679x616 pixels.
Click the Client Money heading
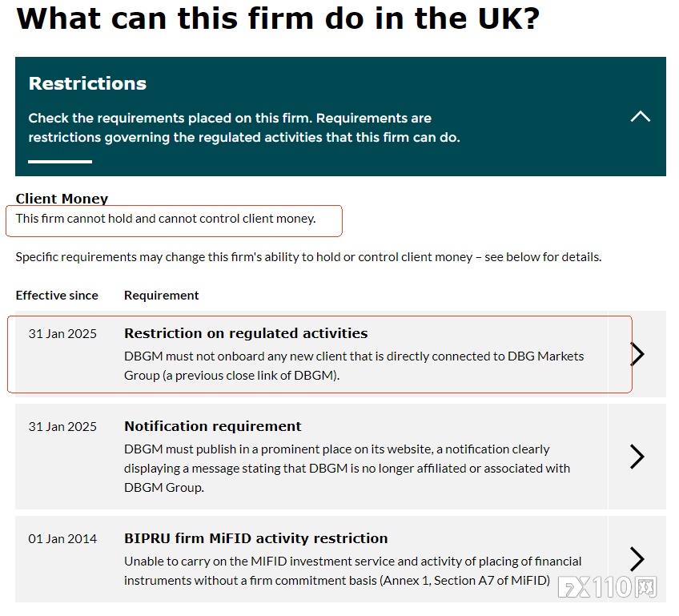pyautogui.click(x=62, y=199)
